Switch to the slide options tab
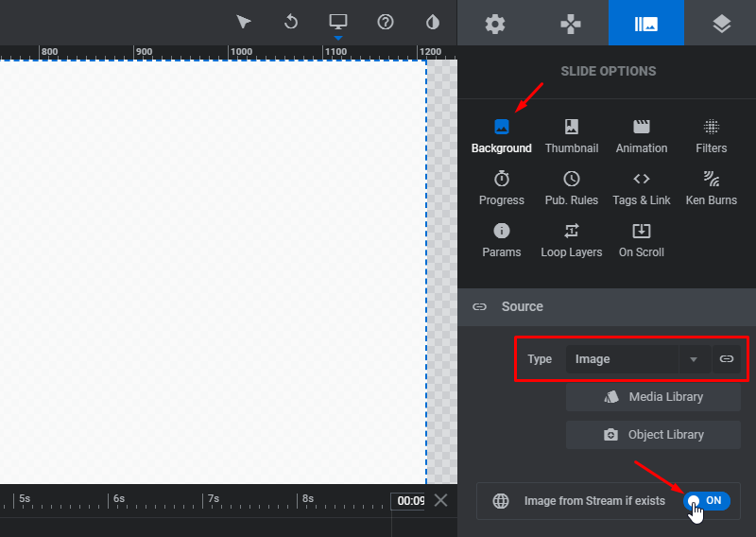Screen dimensions: 756x537 646,23
